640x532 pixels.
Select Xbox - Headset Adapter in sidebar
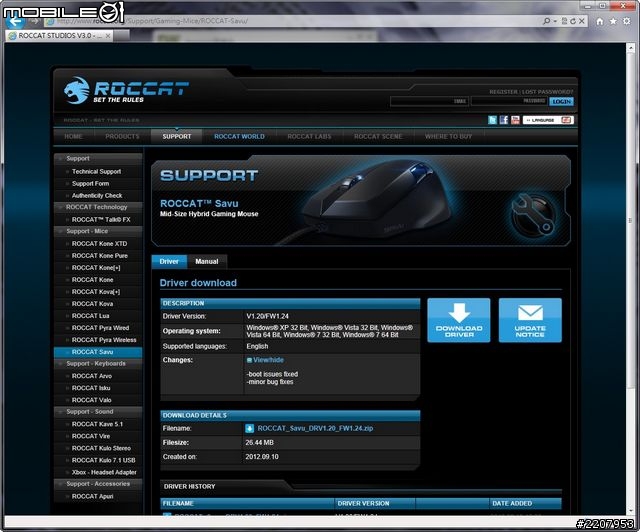104,472
